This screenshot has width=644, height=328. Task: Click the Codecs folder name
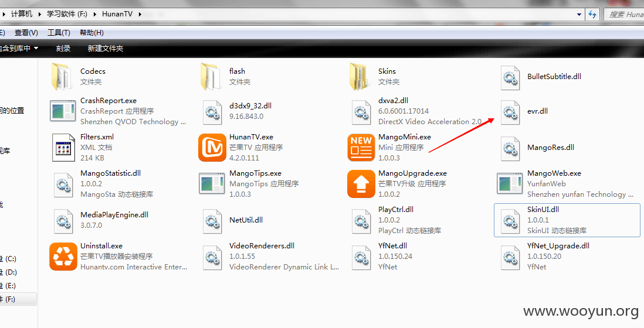pos(93,71)
